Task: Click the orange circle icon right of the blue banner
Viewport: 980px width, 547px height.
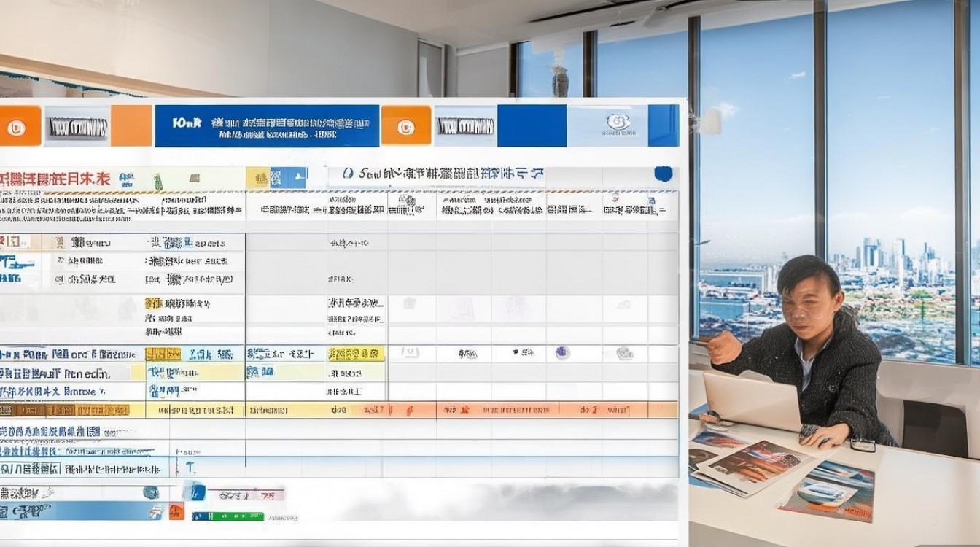Action: (x=405, y=127)
